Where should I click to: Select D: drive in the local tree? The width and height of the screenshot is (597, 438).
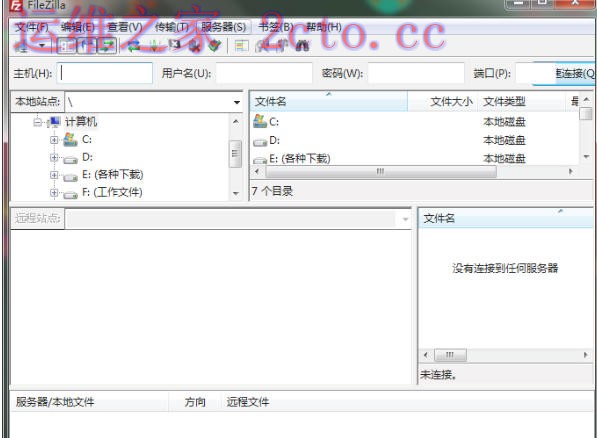[87, 157]
